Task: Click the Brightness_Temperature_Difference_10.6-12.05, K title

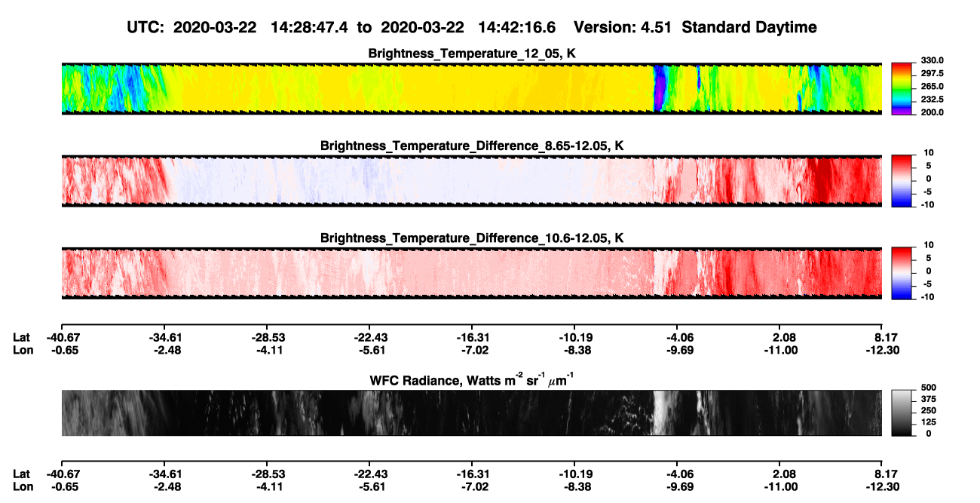Action: click(472, 238)
